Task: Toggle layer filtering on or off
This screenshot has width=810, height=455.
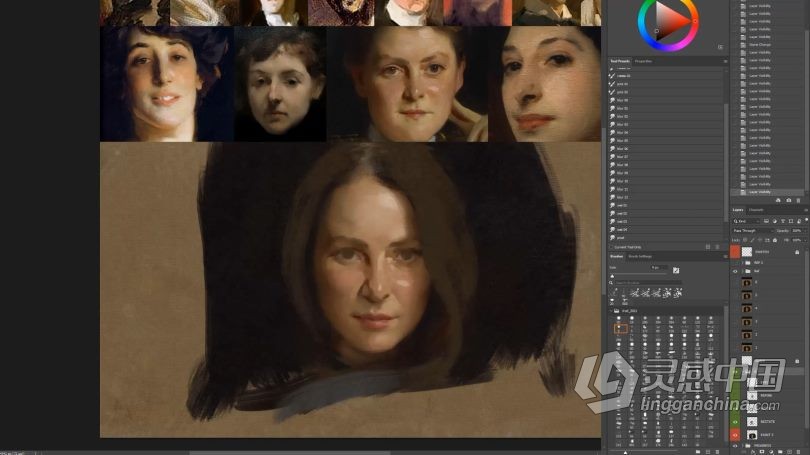Action: tap(806, 219)
